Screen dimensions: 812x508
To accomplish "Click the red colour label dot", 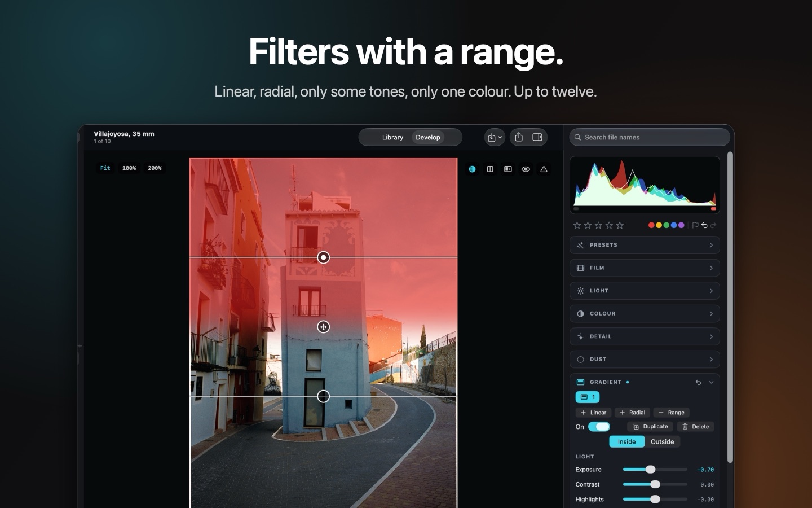I will (651, 225).
